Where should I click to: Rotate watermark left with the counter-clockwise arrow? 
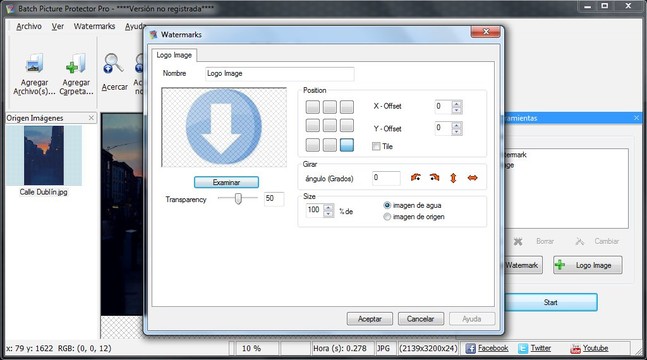pos(416,178)
